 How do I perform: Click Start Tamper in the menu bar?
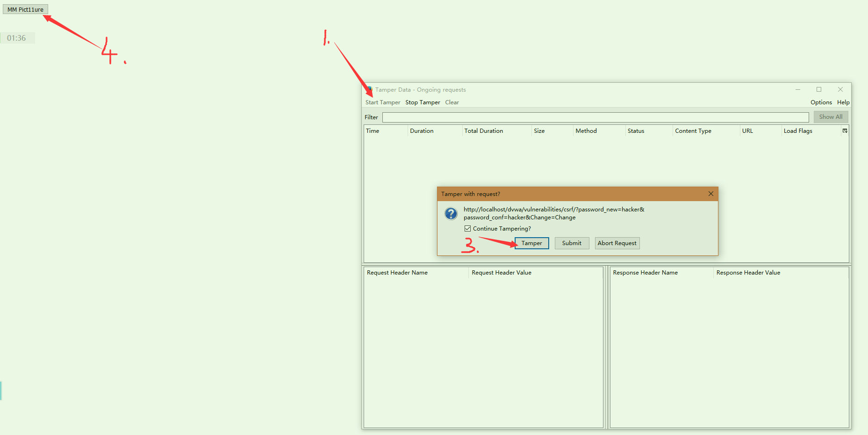382,102
